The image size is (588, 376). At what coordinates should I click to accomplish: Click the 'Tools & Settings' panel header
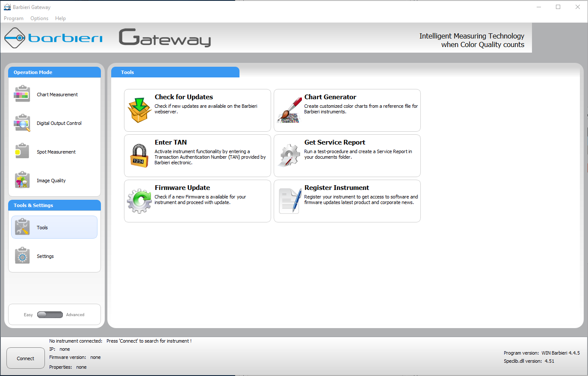[55, 205]
